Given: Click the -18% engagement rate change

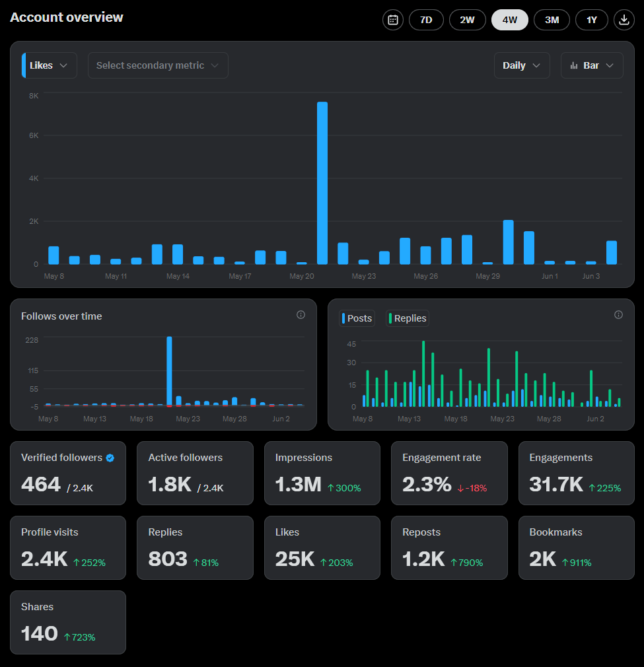Looking at the screenshot, I should [x=472, y=488].
